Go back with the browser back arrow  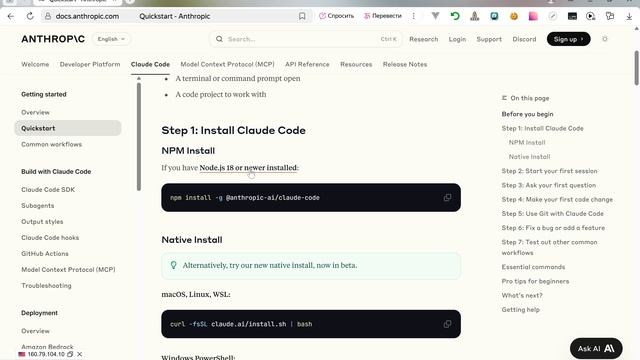[x=11, y=16]
